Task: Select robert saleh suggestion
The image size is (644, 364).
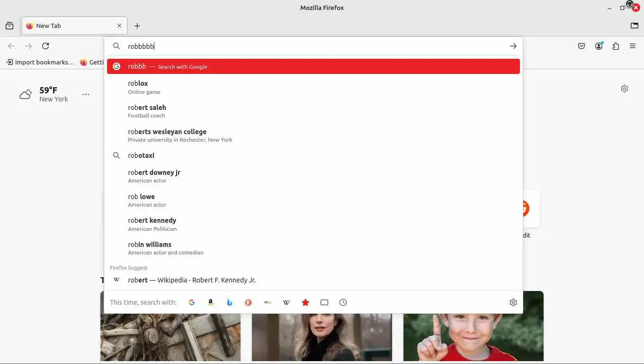Action: pos(313,111)
